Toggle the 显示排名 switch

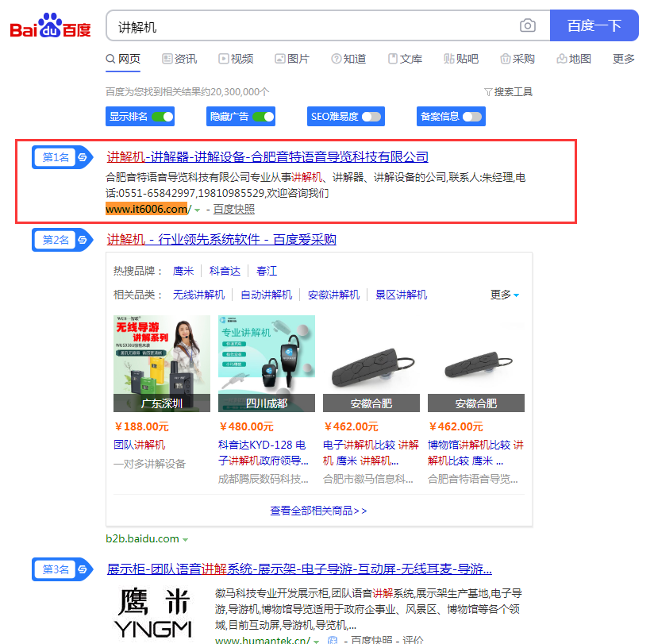click(x=163, y=117)
